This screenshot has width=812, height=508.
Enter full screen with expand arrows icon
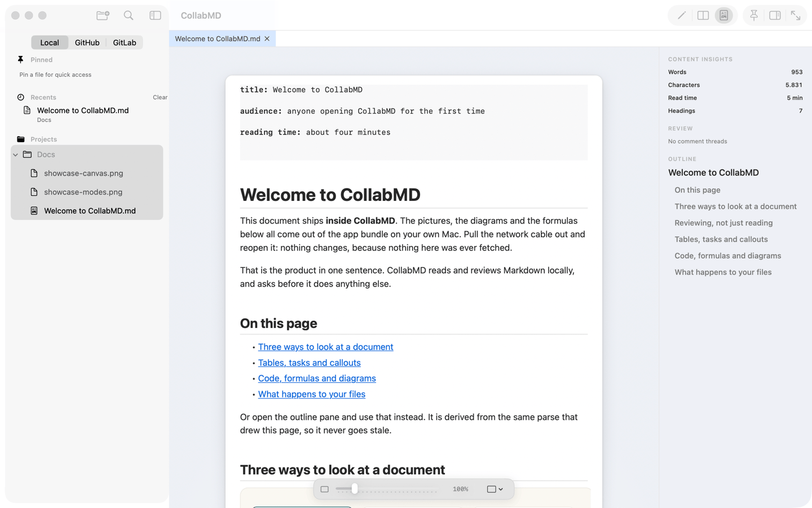tap(796, 16)
